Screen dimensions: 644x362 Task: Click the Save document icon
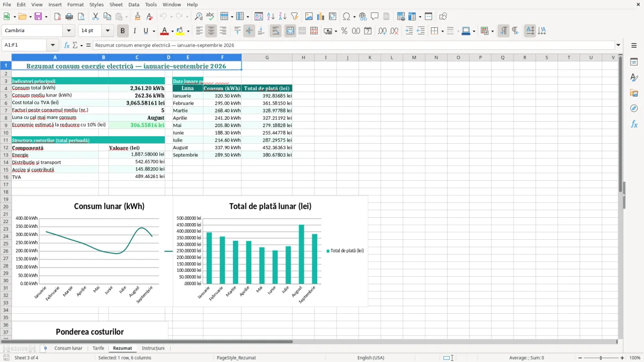coord(38,17)
